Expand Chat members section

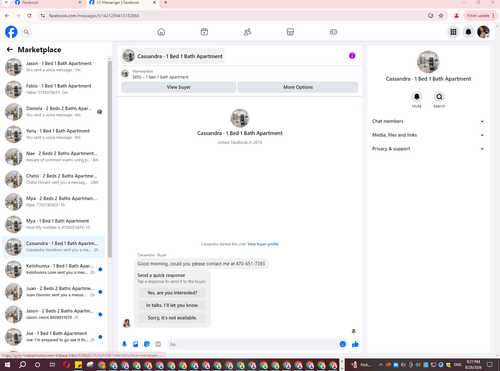[x=428, y=121]
